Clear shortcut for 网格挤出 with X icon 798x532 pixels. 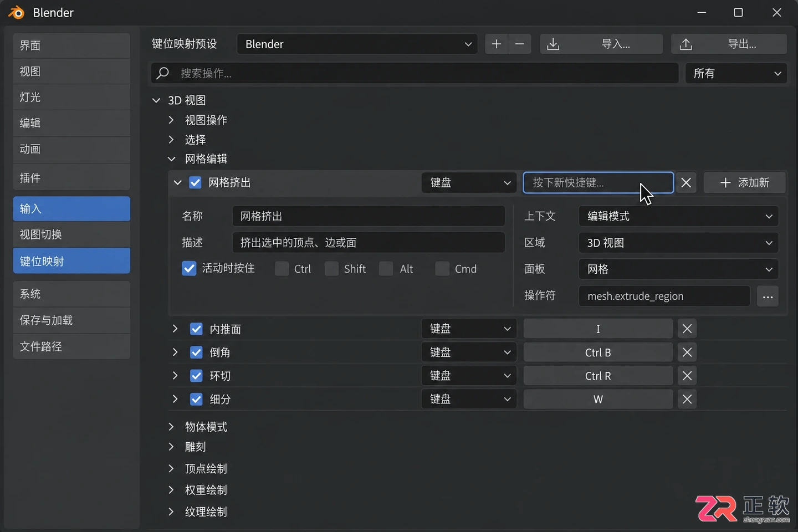click(x=686, y=182)
